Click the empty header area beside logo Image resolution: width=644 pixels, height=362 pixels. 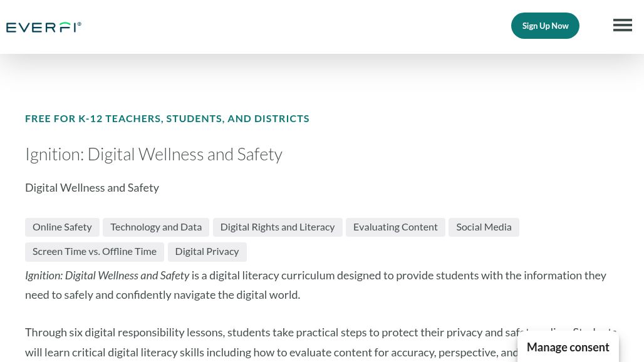pyautogui.click(x=296, y=27)
